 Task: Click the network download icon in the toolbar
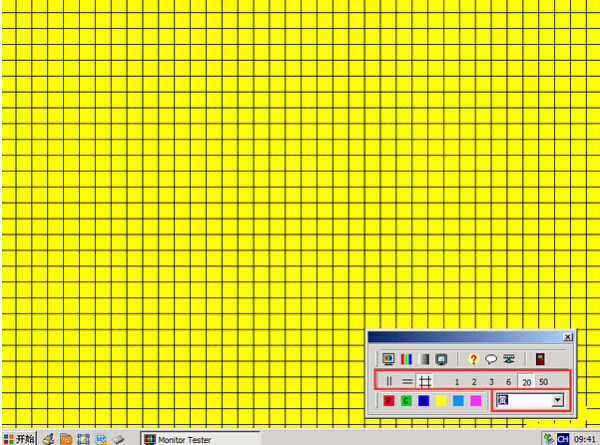tap(509, 359)
